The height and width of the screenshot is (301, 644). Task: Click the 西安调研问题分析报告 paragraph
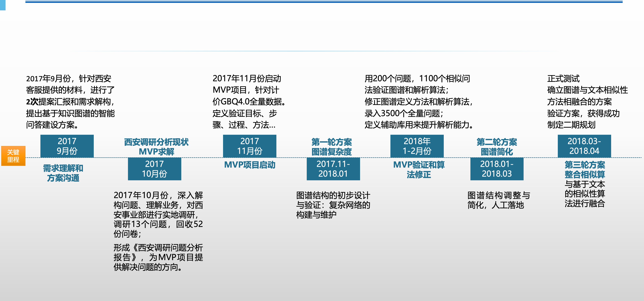click(158, 257)
